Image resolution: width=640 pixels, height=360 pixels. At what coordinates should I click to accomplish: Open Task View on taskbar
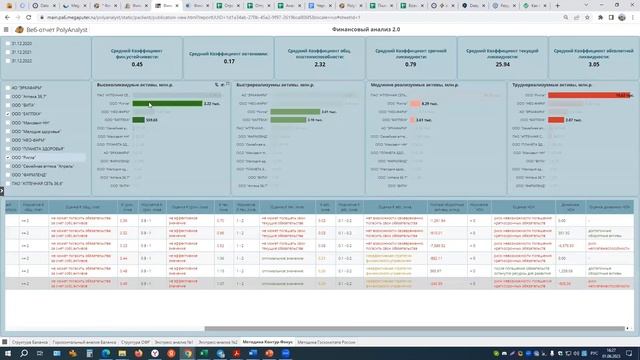[40, 353]
